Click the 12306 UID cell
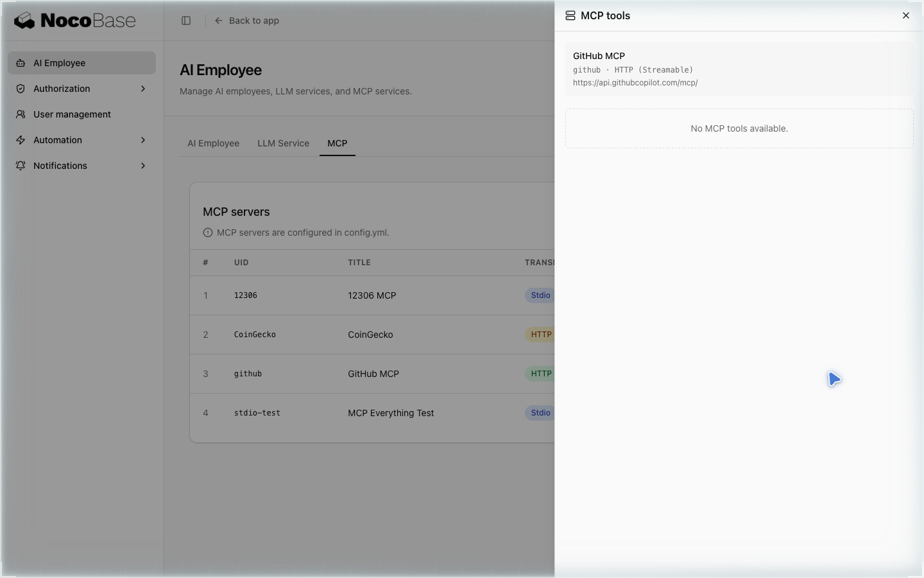Image resolution: width=924 pixels, height=578 pixels. point(246,295)
